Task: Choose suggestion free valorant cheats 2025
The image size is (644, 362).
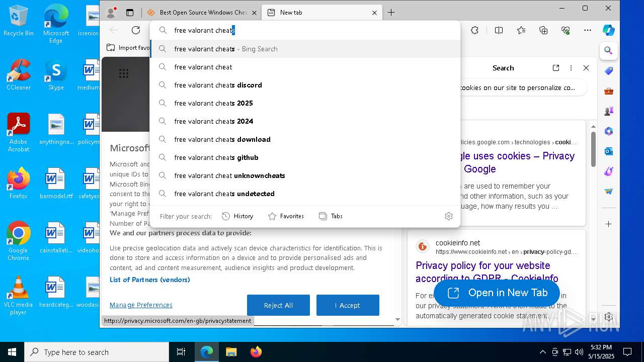Action: tap(305, 103)
